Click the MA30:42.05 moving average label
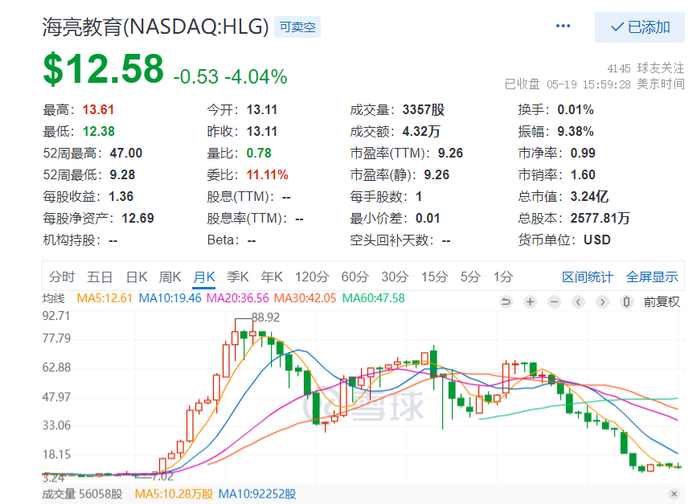 (305, 298)
